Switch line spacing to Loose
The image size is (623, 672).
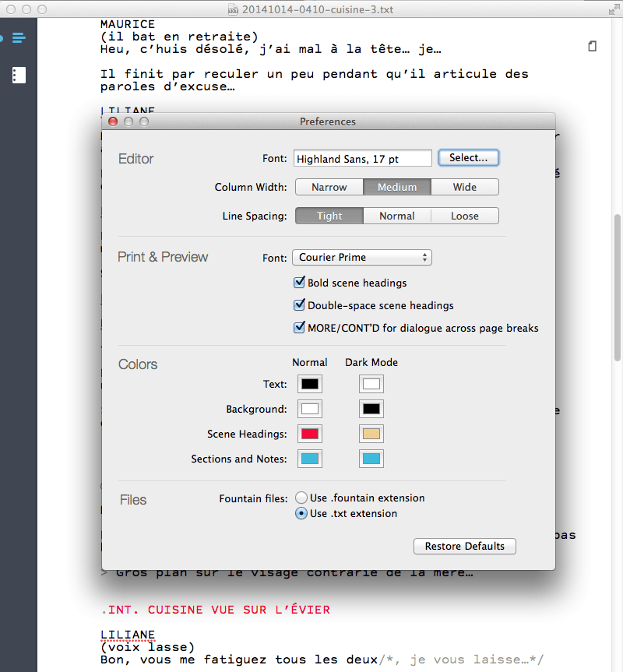[464, 216]
